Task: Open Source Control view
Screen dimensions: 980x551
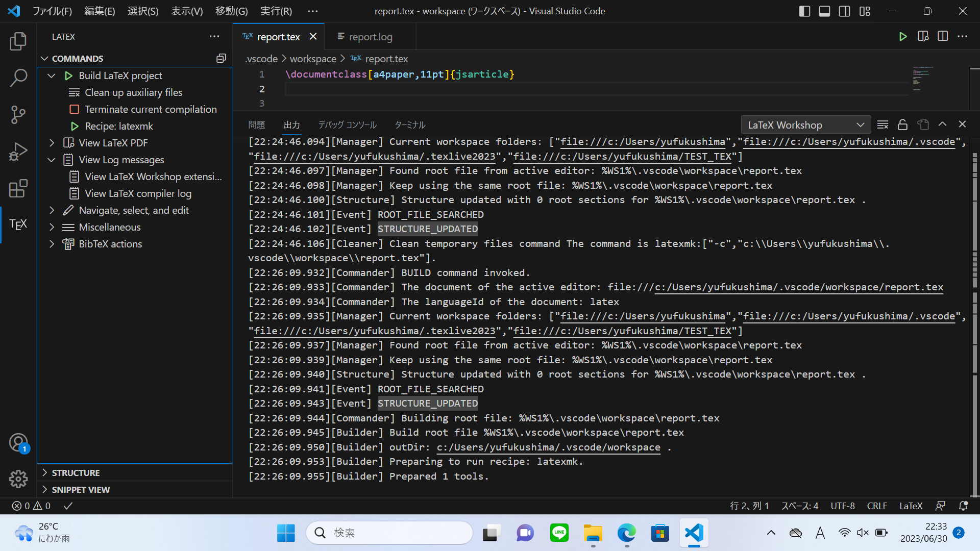Action: (x=18, y=115)
